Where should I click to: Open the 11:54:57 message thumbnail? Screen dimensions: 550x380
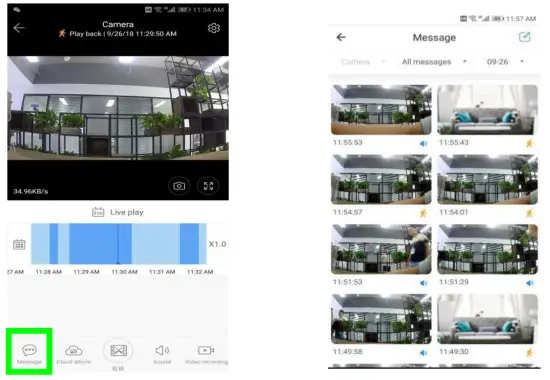(x=381, y=179)
